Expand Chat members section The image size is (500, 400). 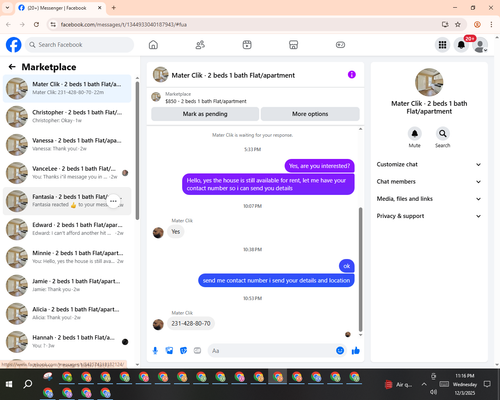[x=429, y=182]
